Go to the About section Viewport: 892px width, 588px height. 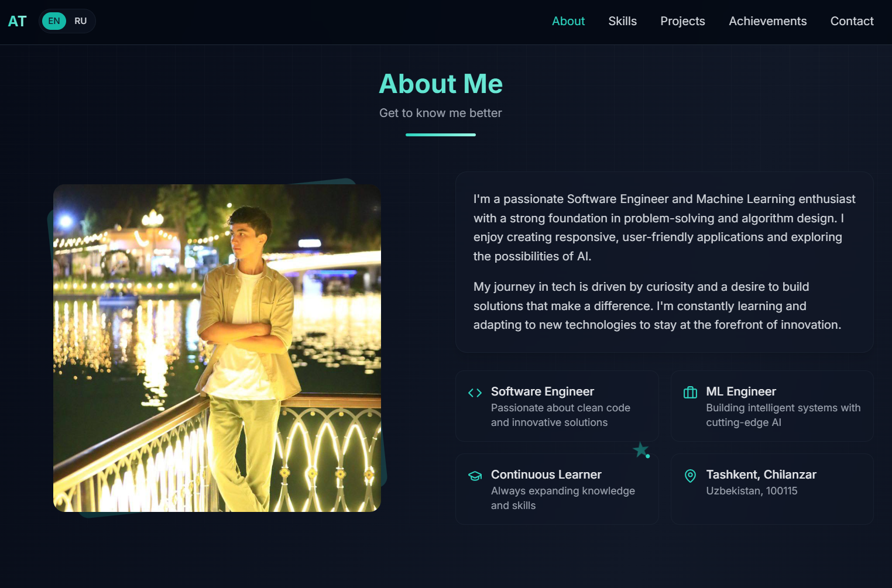pyautogui.click(x=568, y=21)
